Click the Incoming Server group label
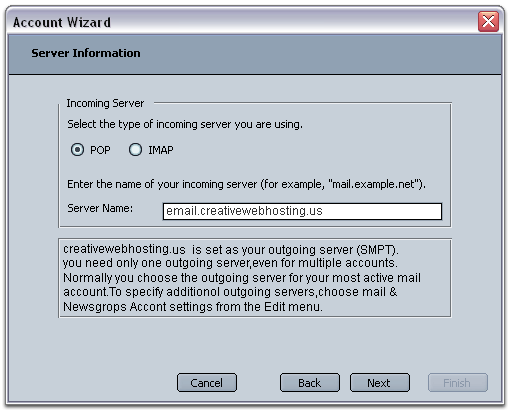Viewport: 510px width, 410px height. 105,103
